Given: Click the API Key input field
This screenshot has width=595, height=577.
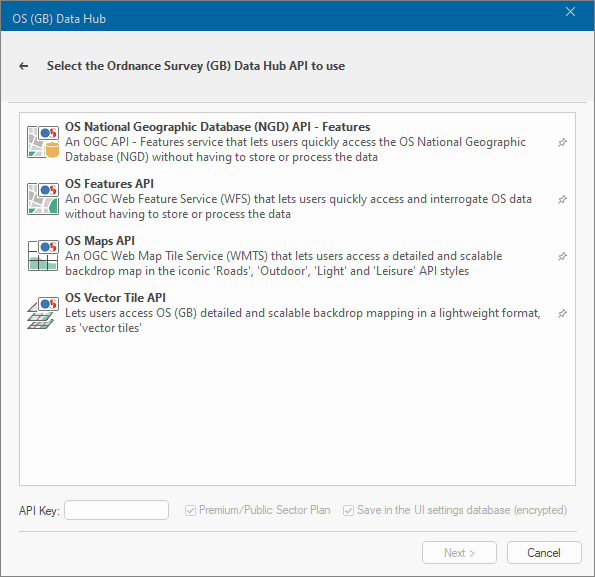Looking at the screenshot, I should (116, 510).
